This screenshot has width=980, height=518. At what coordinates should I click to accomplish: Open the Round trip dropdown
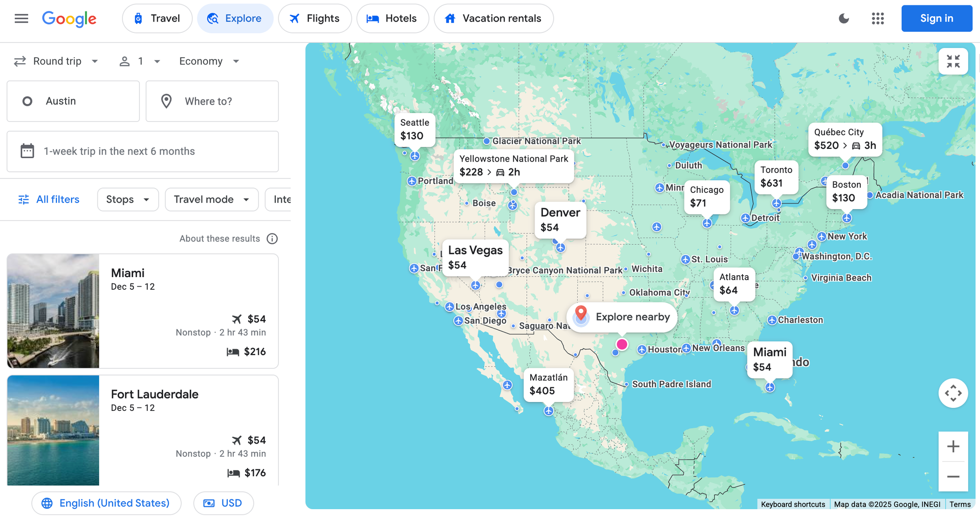click(x=56, y=61)
